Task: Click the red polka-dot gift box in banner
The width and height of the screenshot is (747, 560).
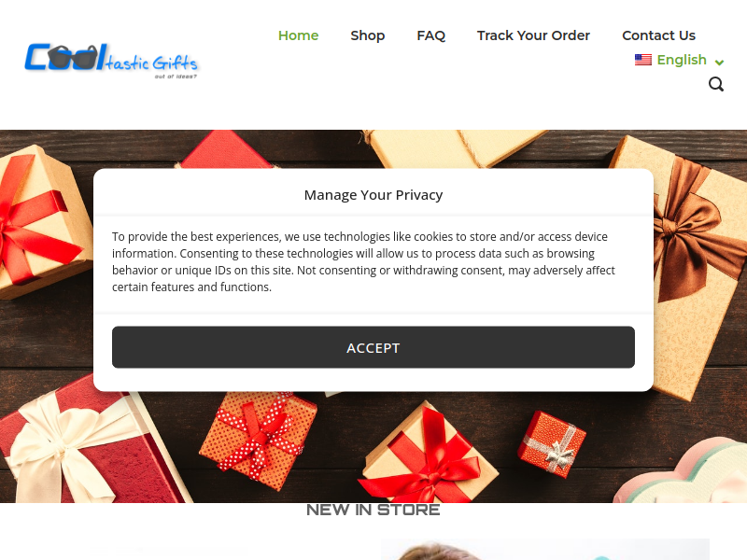Action: click(259, 439)
